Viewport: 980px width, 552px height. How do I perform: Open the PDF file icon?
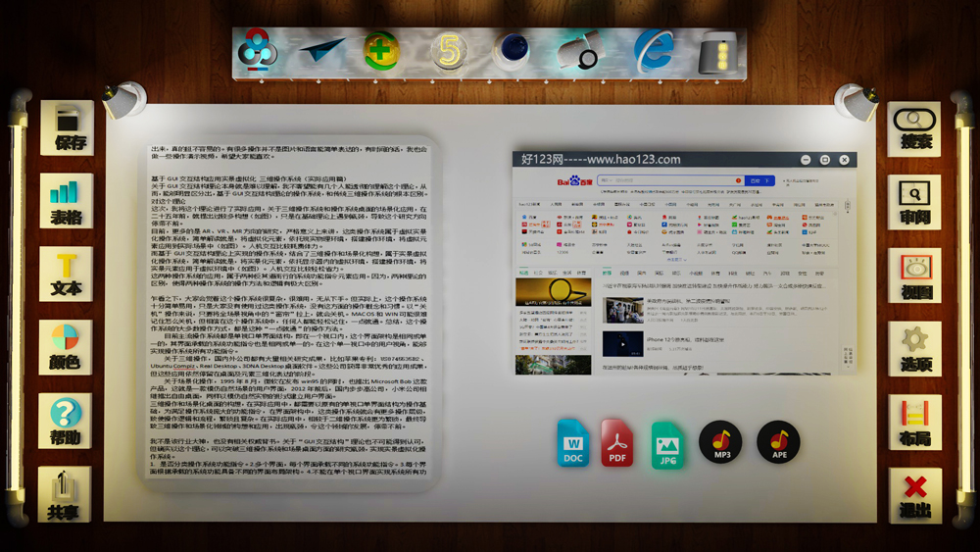tap(616, 443)
